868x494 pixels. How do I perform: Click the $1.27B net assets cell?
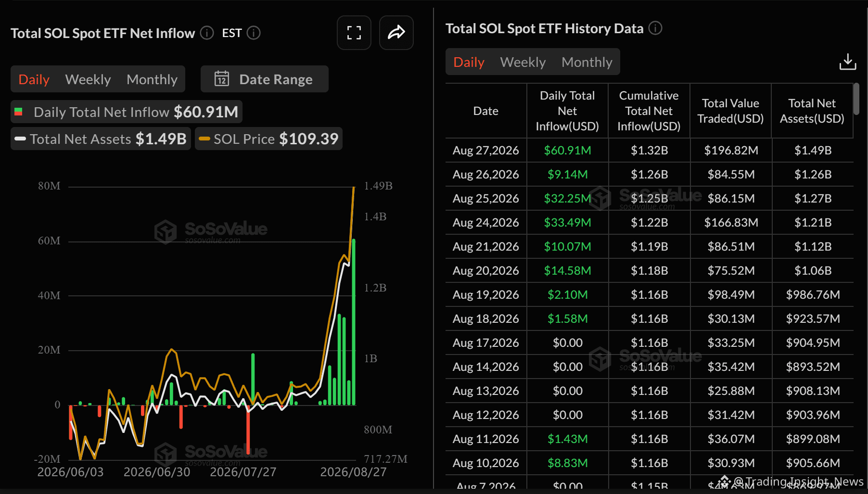coord(813,199)
